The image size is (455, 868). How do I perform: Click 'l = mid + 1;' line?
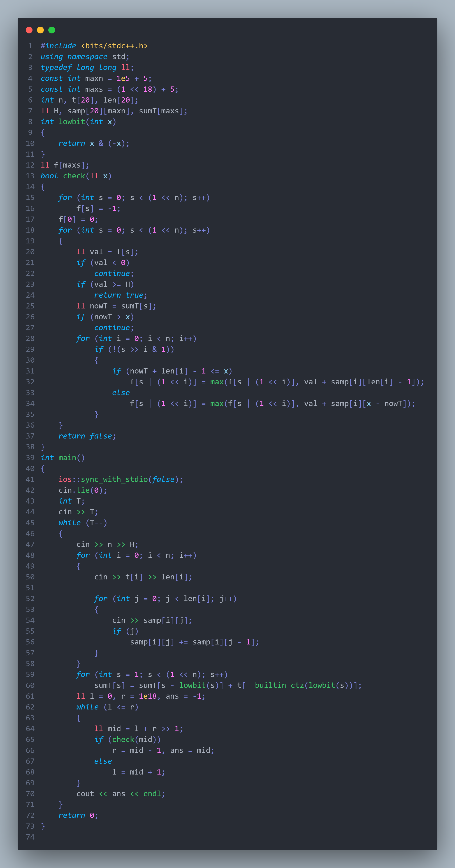[138, 772]
